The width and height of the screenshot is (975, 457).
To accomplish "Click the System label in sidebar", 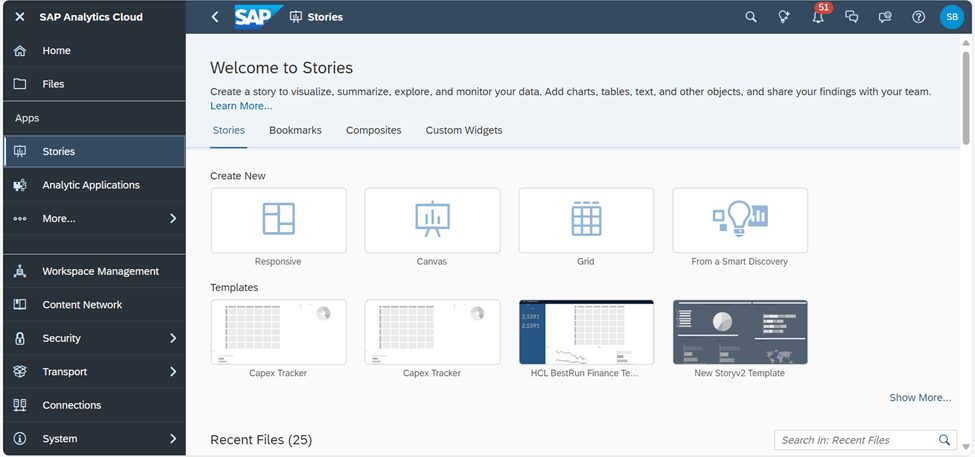I will click(60, 438).
